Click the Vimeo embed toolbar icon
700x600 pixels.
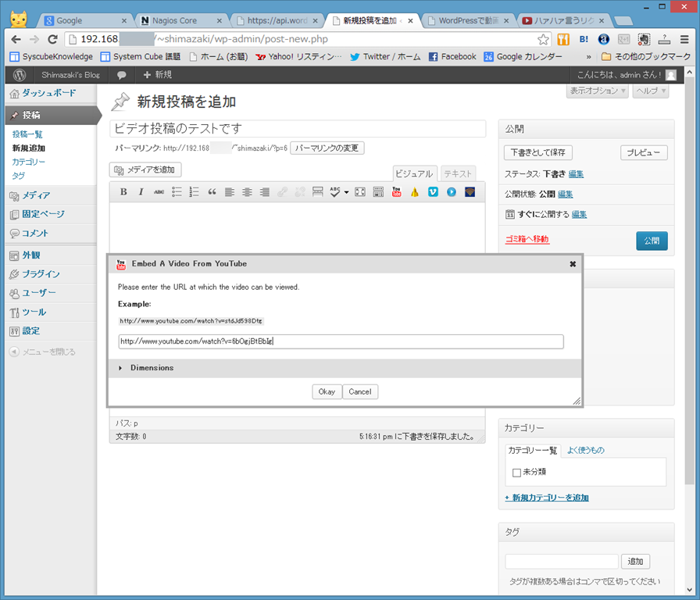pyautogui.click(x=433, y=192)
